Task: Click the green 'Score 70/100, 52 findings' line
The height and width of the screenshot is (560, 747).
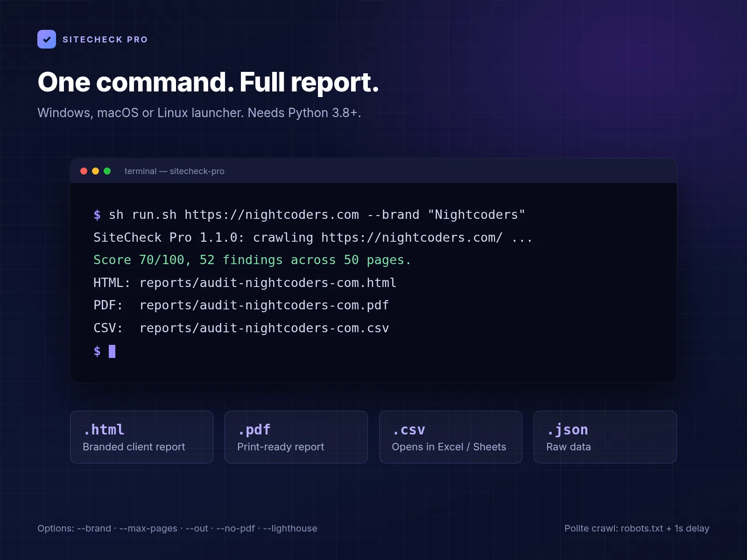Action: [x=252, y=260]
